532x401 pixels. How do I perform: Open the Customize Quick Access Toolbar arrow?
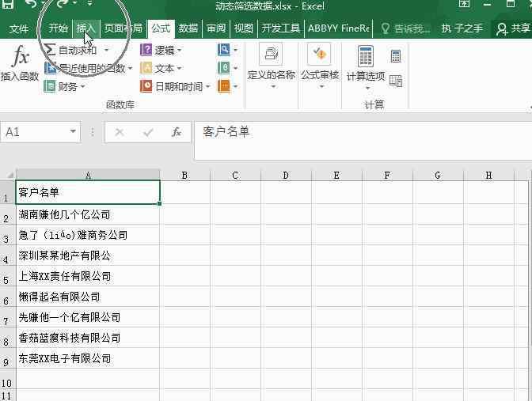pyautogui.click(x=89, y=3)
